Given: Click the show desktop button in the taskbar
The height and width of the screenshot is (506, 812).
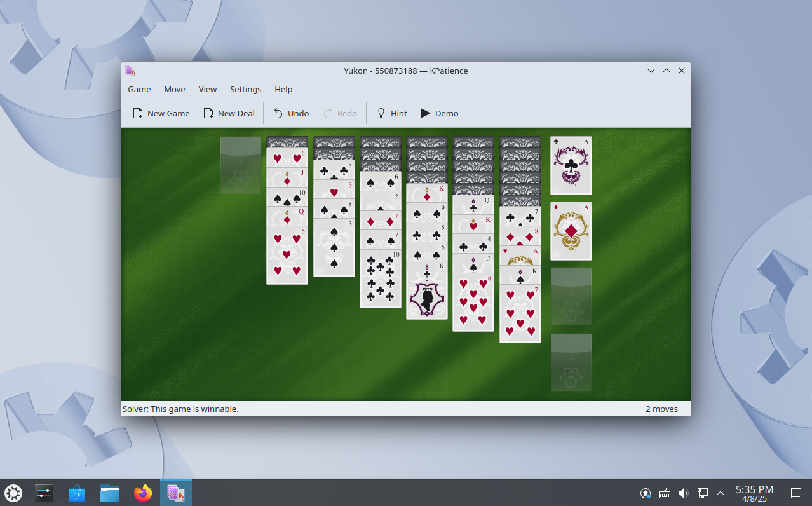Looking at the screenshot, I should (x=795, y=493).
